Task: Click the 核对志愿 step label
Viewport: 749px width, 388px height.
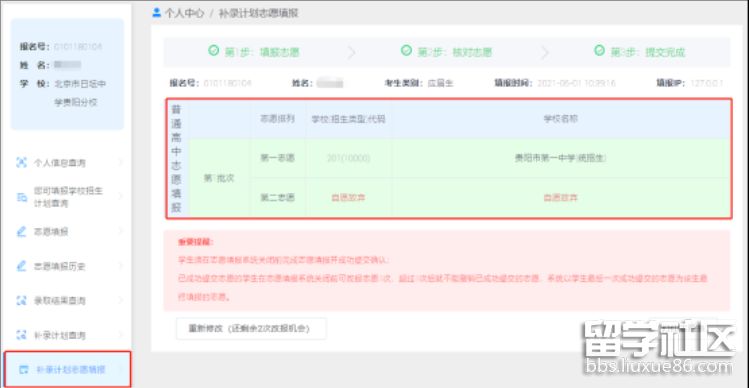Action: pyautogui.click(x=455, y=52)
